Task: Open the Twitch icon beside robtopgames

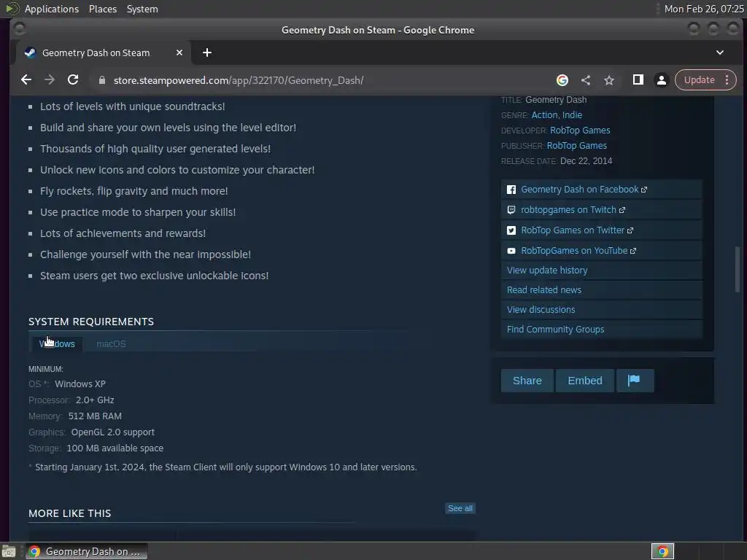Action: pos(511,210)
